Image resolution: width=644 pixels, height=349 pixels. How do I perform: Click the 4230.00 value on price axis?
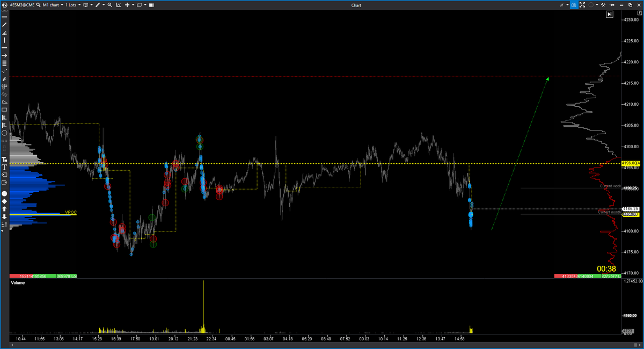tap(630, 20)
